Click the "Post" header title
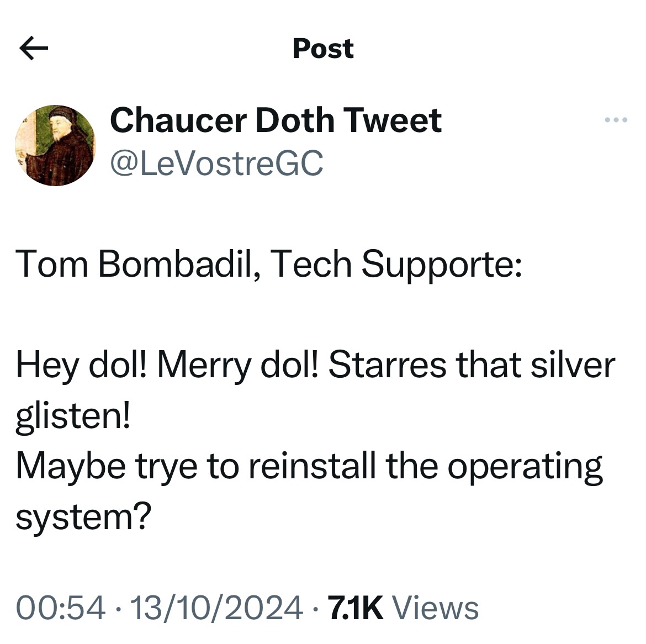The height and width of the screenshot is (644, 646). pos(323,49)
